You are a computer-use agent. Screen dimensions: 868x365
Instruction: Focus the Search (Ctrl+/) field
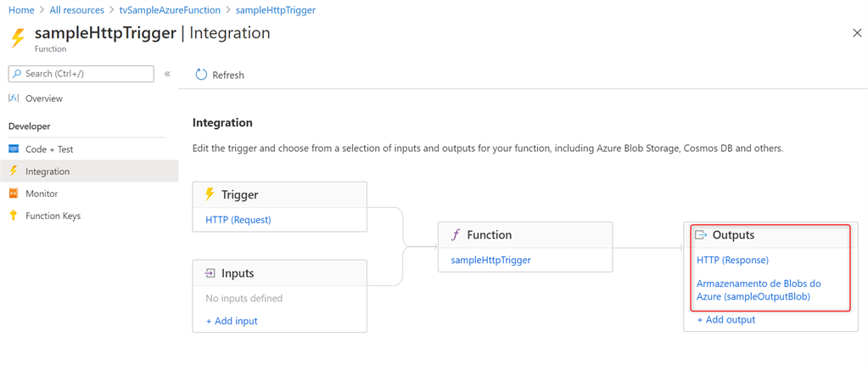click(x=81, y=74)
